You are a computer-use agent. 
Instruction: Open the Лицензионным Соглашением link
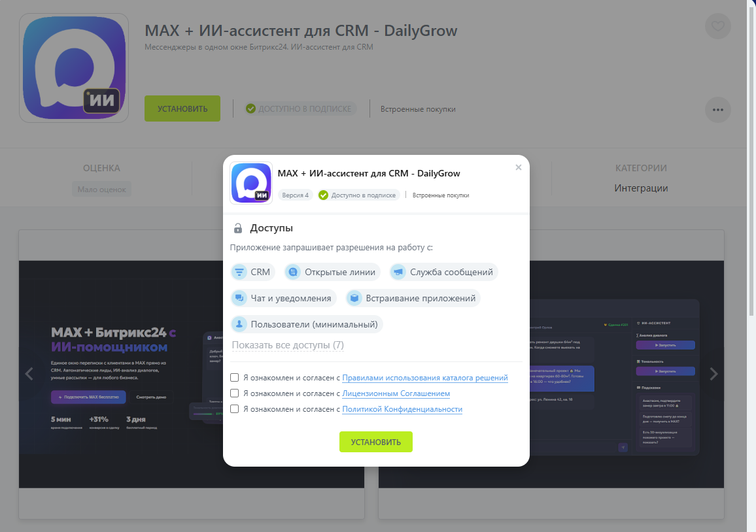(x=396, y=393)
